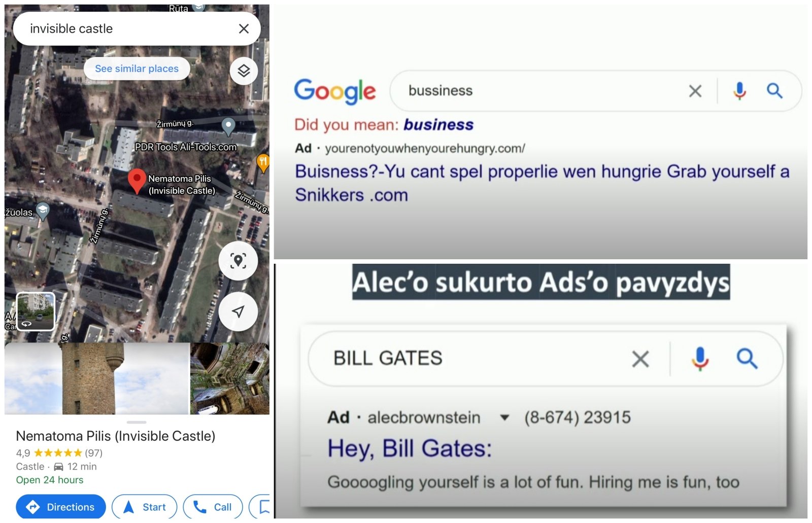
Task: Open the map layers selector
Action: 244,71
